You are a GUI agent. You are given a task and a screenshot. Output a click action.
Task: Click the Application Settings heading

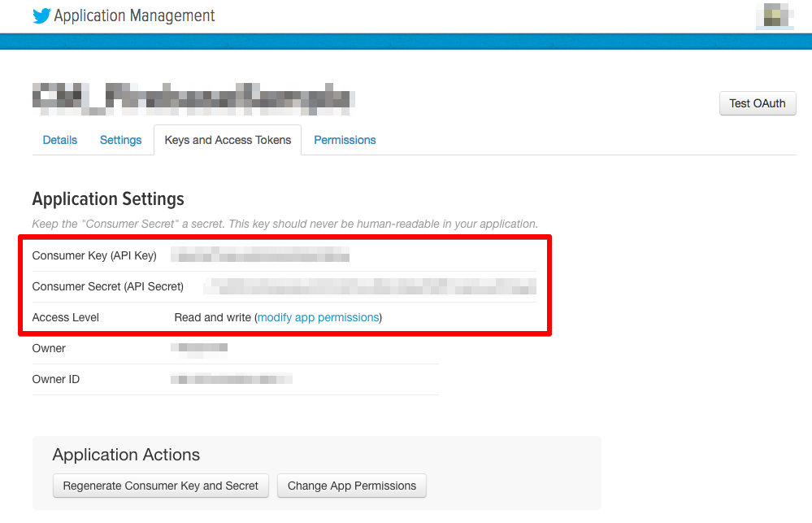point(108,199)
